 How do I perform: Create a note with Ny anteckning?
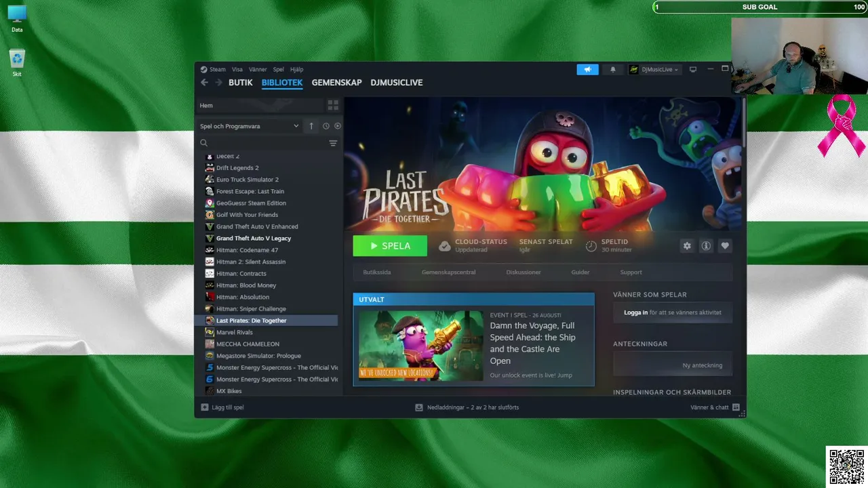click(703, 365)
